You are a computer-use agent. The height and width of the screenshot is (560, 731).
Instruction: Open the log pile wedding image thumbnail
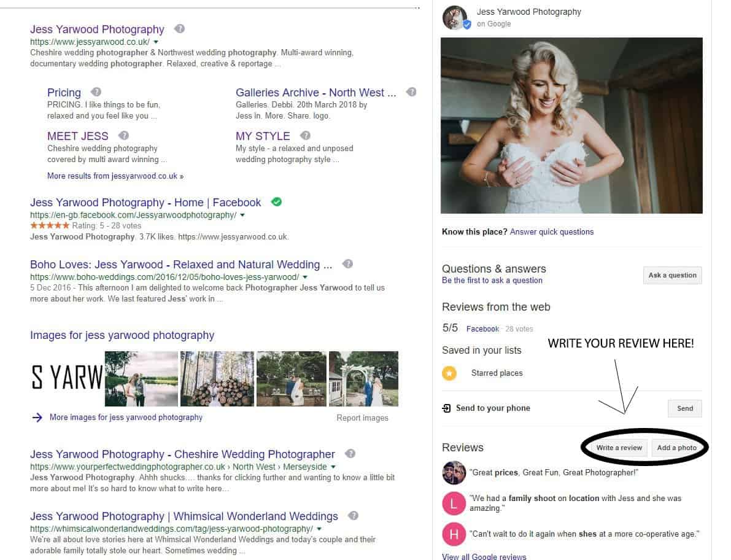217,379
